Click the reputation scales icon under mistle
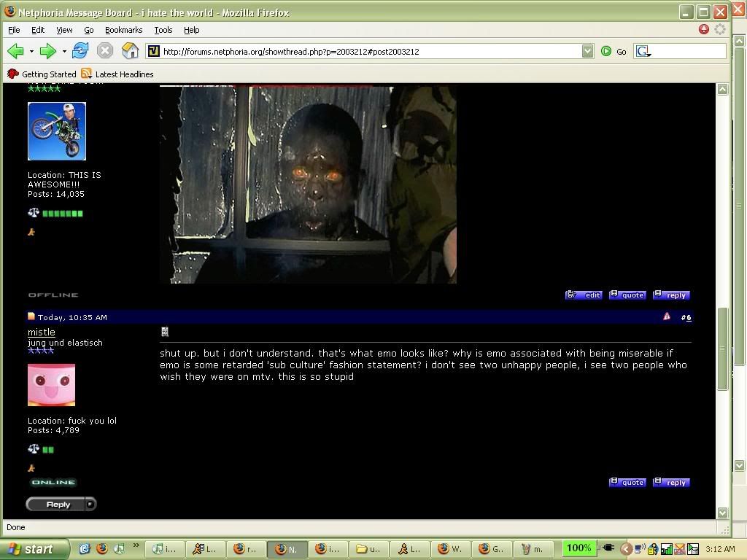The image size is (747, 560). [33, 449]
